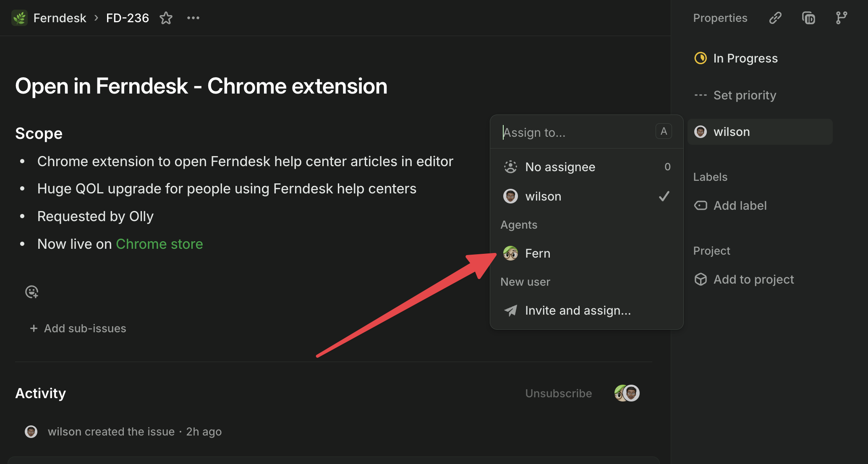
Task: Open the Chrome store link
Action: [x=159, y=244]
